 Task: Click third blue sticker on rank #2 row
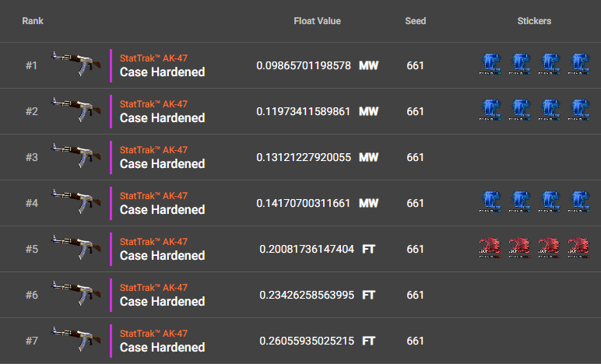coord(549,111)
